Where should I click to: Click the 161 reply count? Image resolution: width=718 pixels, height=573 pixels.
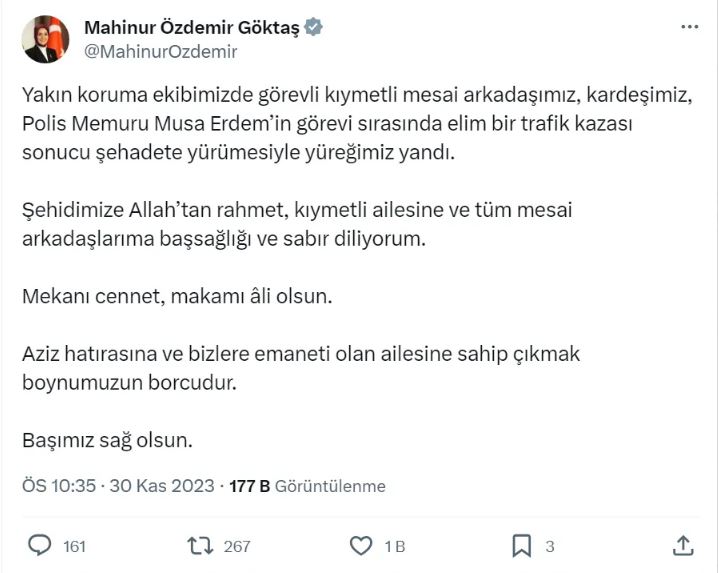tap(74, 546)
